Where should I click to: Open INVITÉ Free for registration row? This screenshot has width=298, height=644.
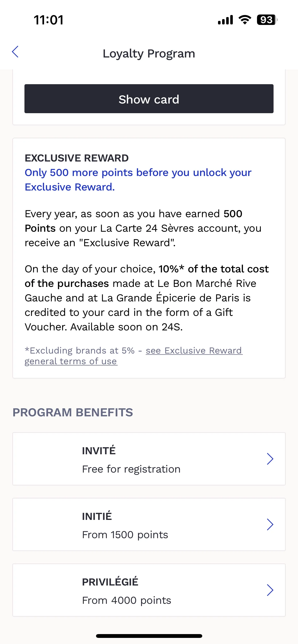pos(149,459)
